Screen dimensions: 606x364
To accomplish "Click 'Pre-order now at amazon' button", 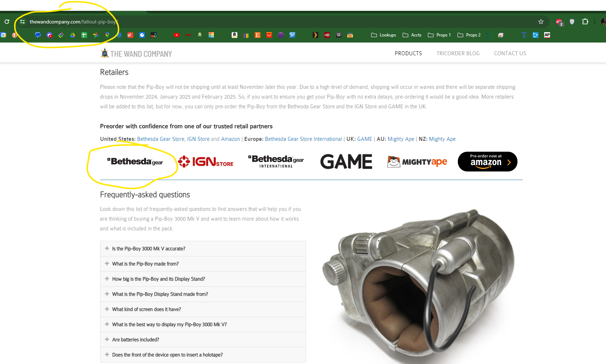I will tap(487, 161).
